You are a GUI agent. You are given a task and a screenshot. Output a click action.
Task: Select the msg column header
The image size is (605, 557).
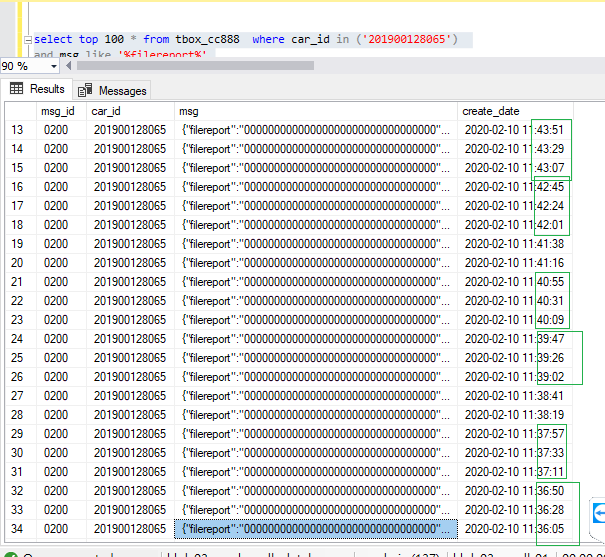[x=188, y=111]
